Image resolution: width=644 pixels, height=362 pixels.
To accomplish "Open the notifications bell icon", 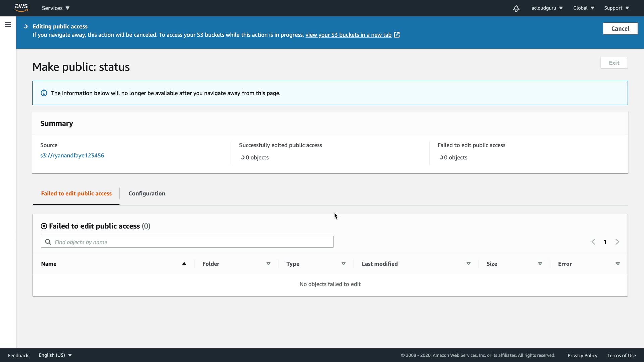I will [516, 8].
